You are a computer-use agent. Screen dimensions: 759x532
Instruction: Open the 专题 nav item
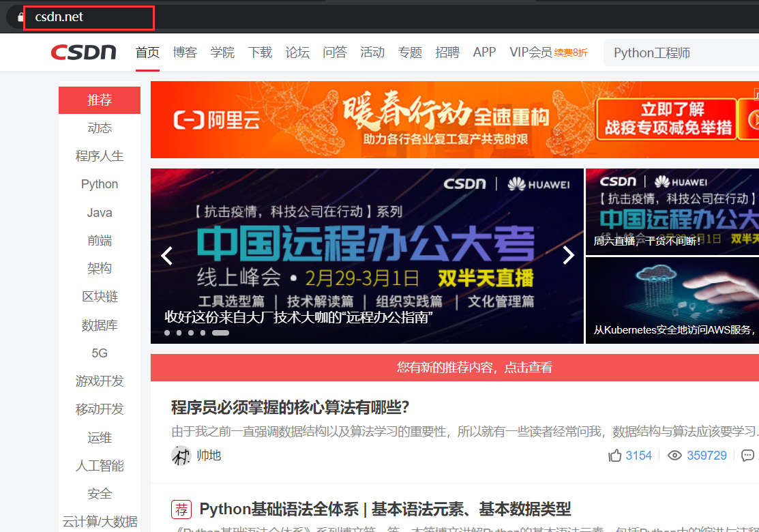click(x=410, y=53)
